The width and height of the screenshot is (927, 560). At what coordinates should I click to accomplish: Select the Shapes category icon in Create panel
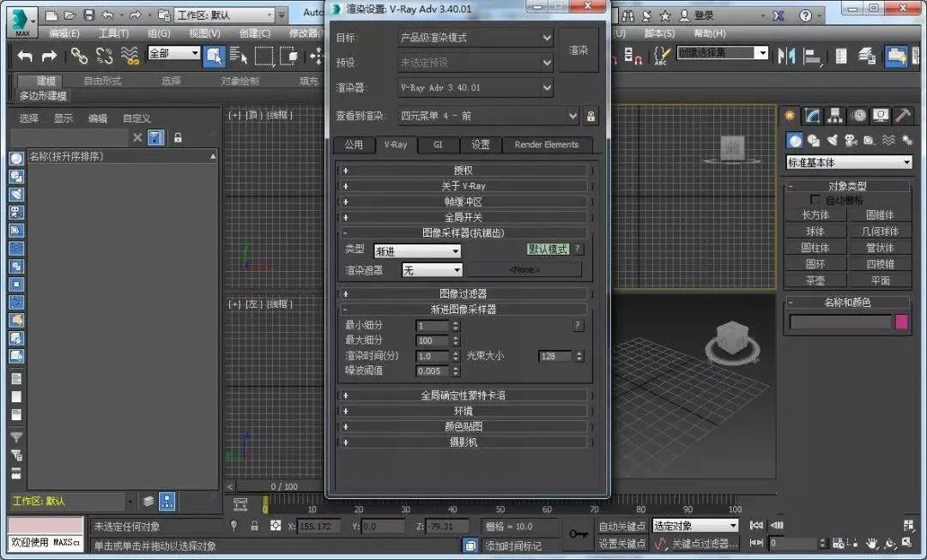pyautogui.click(x=814, y=140)
